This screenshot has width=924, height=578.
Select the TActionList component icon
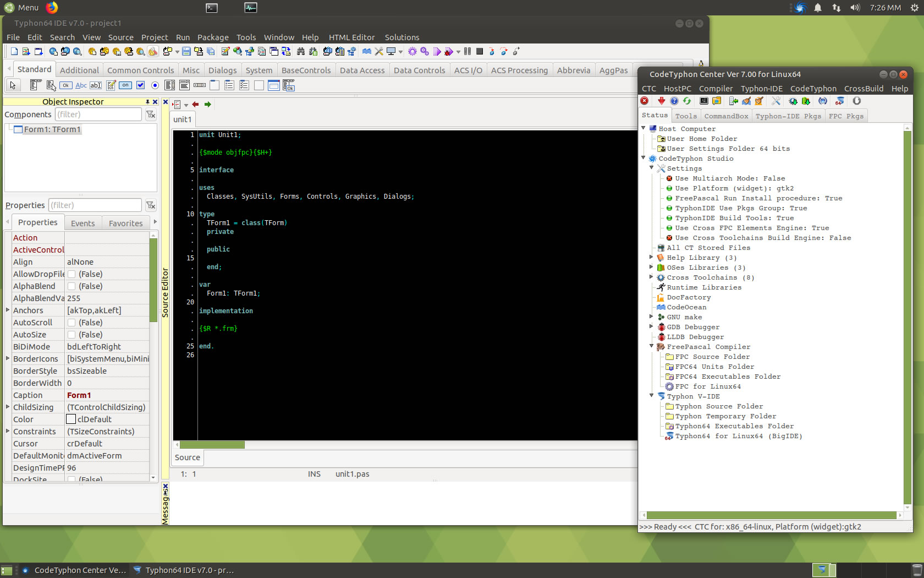pyautogui.click(x=289, y=85)
